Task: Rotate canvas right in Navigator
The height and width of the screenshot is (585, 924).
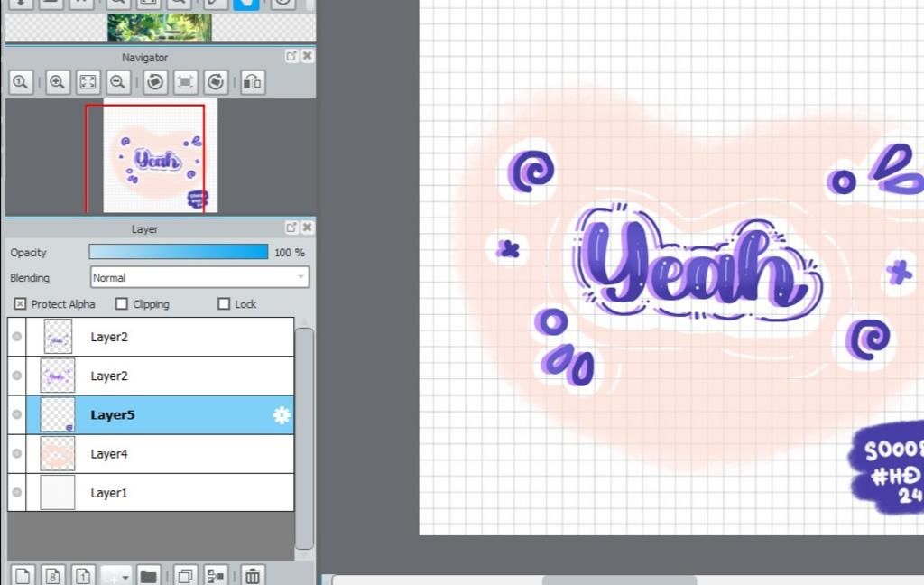Action: 216,82
